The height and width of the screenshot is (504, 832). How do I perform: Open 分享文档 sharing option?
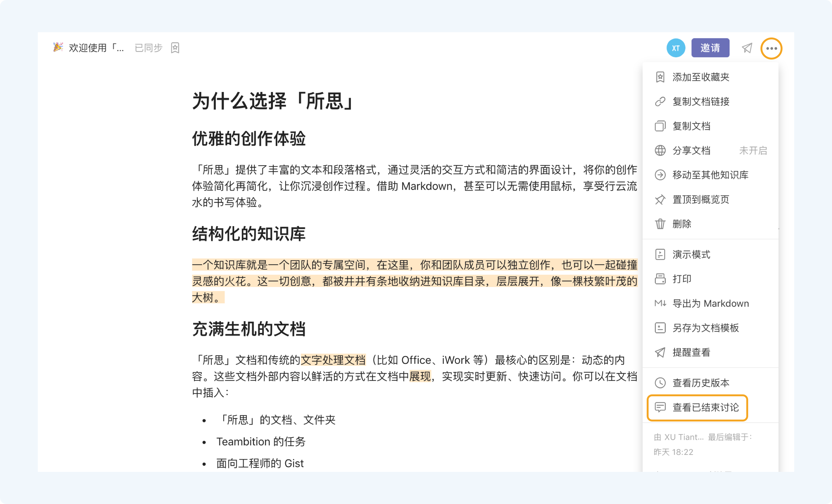(x=710, y=151)
